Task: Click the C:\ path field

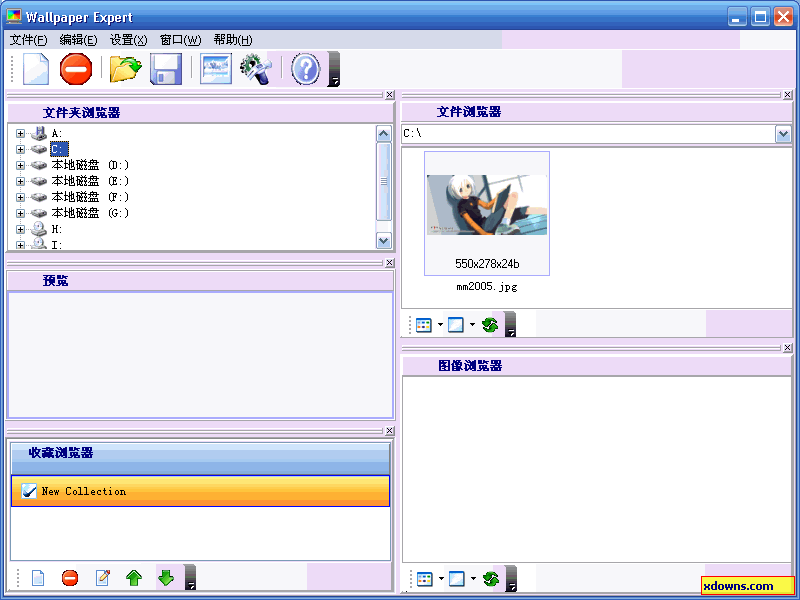Action: tap(589, 134)
